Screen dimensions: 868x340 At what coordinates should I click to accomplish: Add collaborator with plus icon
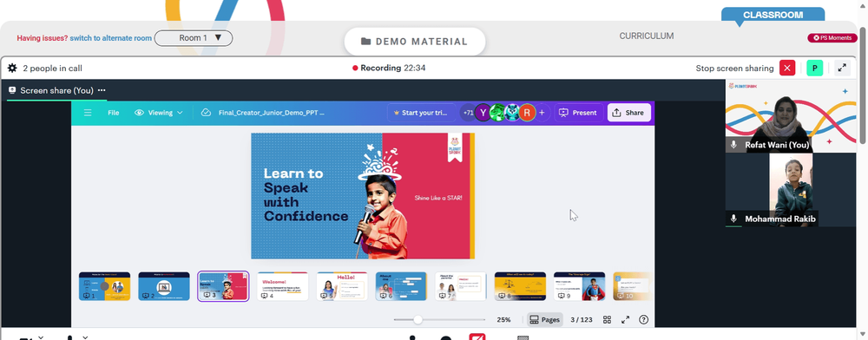tap(542, 113)
